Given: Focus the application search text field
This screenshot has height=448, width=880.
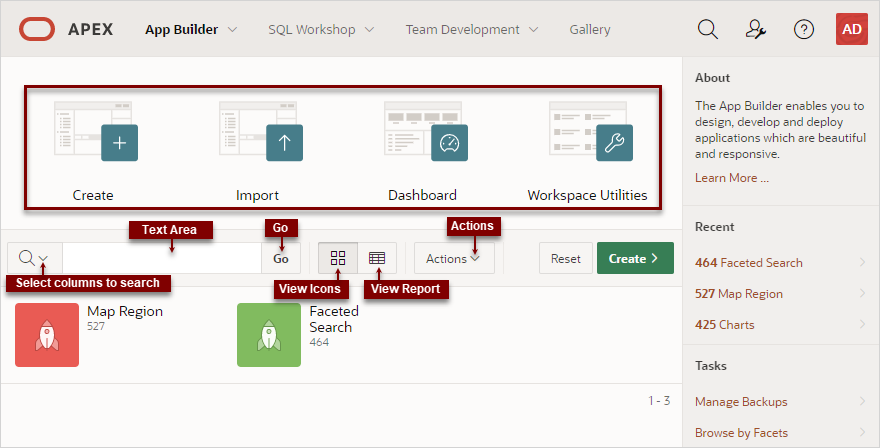Looking at the screenshot, I should coord(162,258).
